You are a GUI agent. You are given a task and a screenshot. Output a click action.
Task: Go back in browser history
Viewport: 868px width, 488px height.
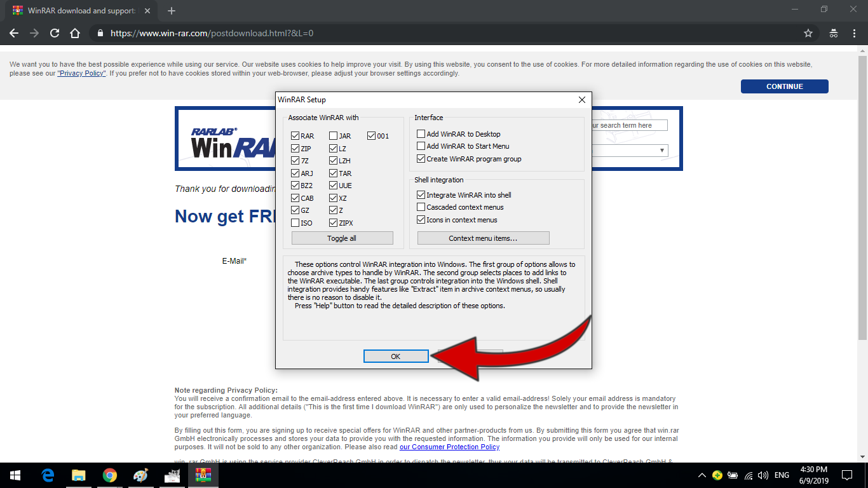14,33
